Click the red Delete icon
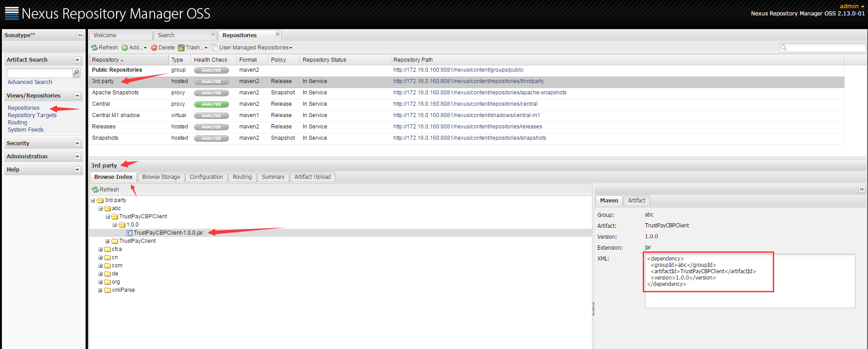The height and width of the screenshot is (349, 868). [x=154, y=48]
